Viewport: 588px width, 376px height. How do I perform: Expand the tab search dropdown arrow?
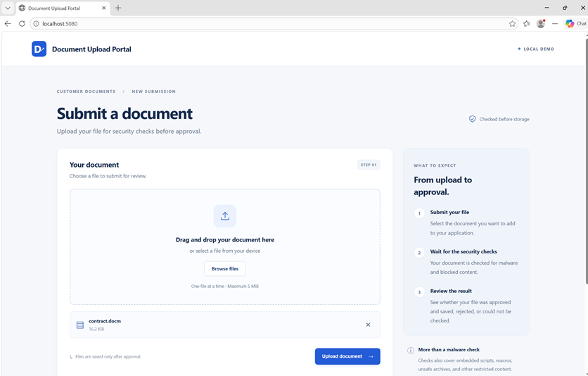tap(8, 8)
